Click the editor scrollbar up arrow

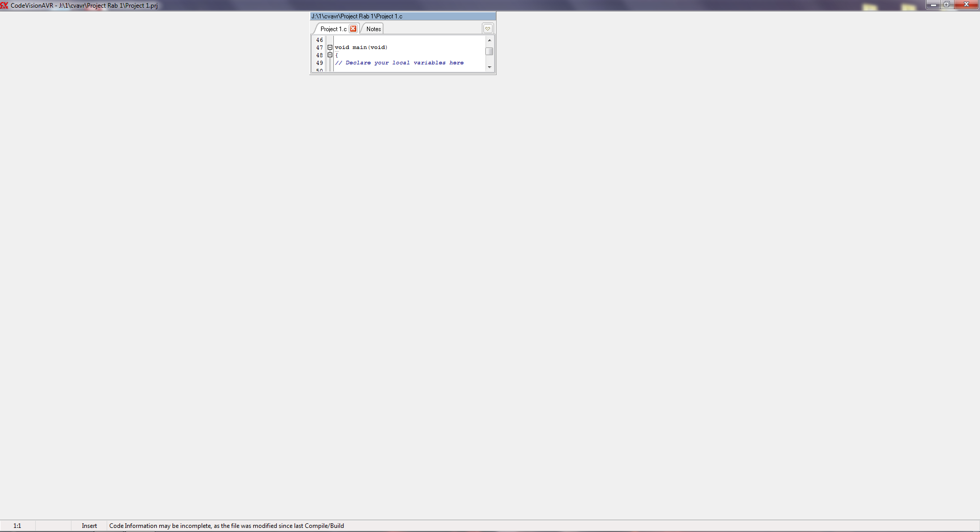[489, 40]
